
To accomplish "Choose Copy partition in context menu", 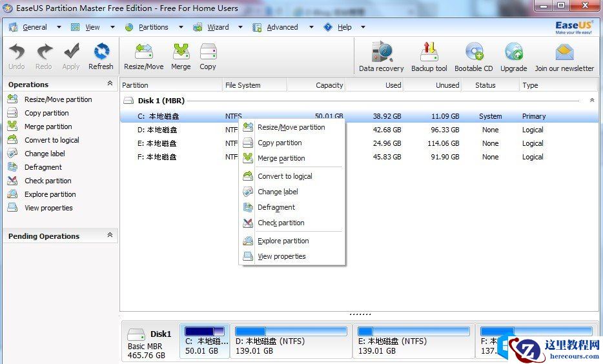I will coord(292,143).
